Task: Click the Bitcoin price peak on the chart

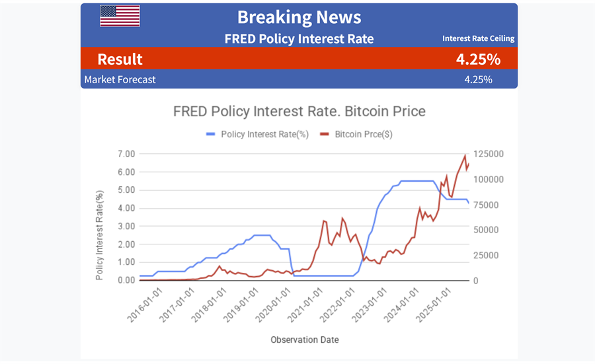Action: (x=465, y=156)
